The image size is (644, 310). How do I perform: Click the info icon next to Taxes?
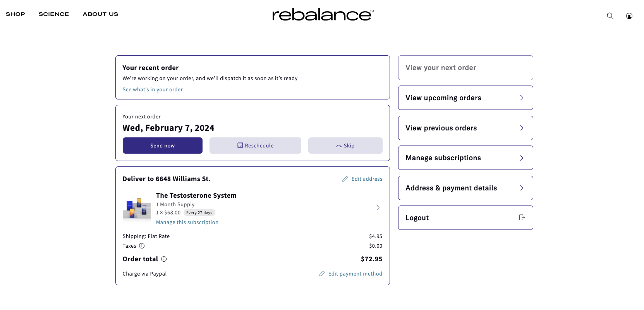pos(142,246)
